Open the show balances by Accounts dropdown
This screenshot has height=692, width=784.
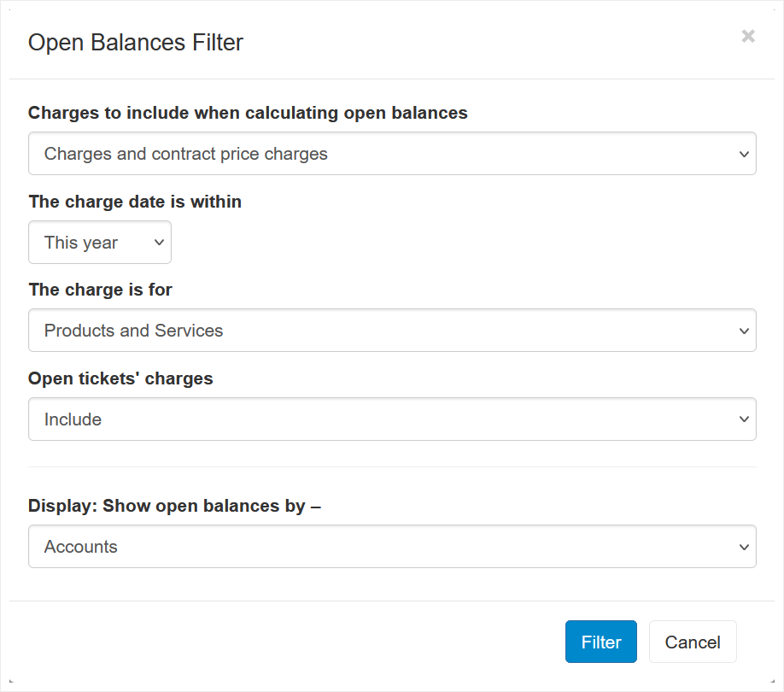392,547
